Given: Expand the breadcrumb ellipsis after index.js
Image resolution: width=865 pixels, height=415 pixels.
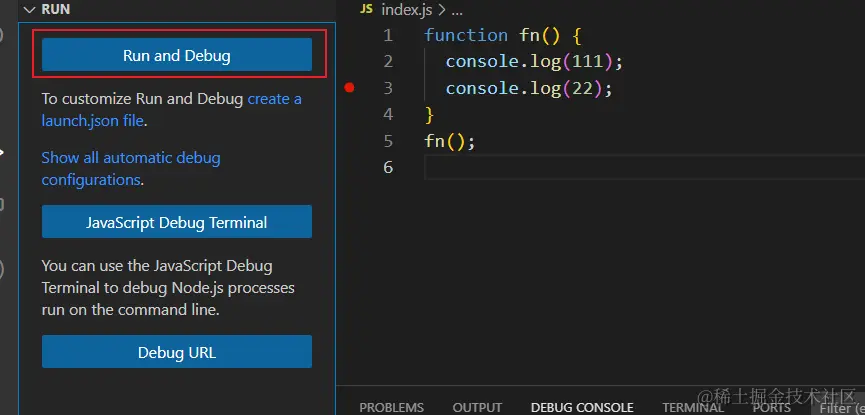Looking at the screenshot, I should [457, 10].
